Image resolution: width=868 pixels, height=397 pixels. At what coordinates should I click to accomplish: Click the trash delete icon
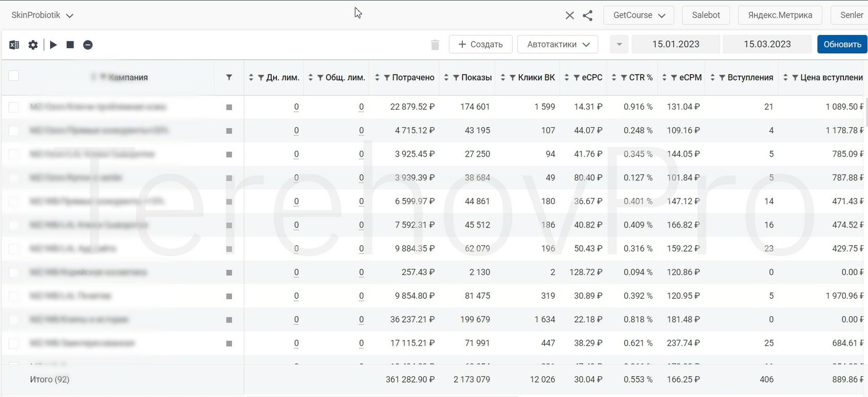pyautogui.click(x=435, y=45)
